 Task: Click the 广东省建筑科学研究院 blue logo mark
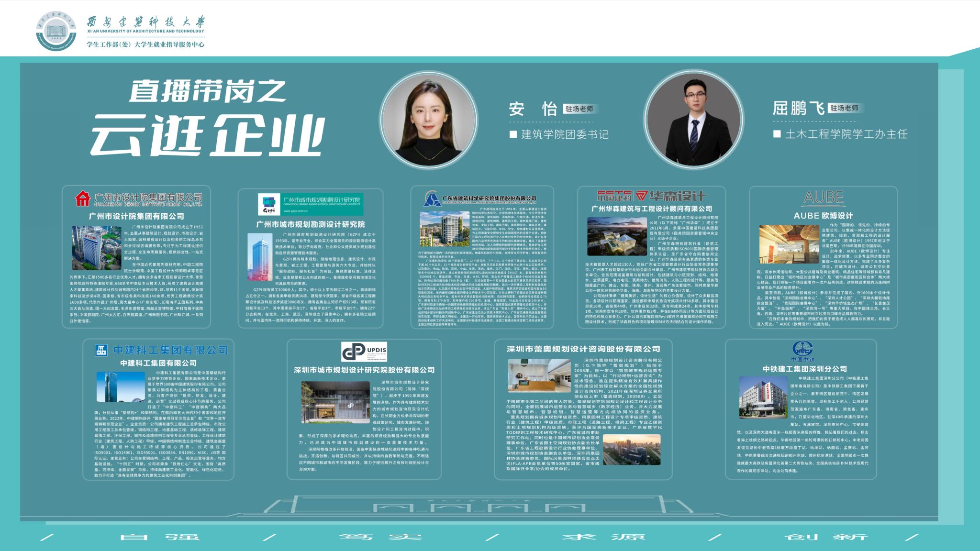click(433, 198)
